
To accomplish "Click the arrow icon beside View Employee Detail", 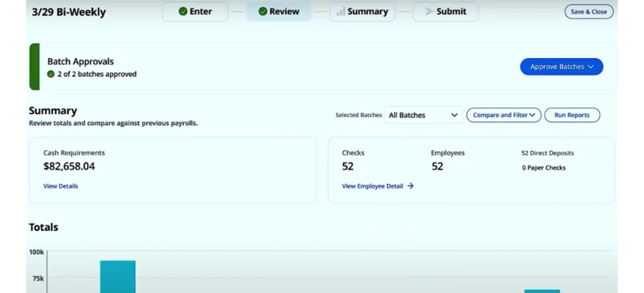I will click(x=410, y=186).
